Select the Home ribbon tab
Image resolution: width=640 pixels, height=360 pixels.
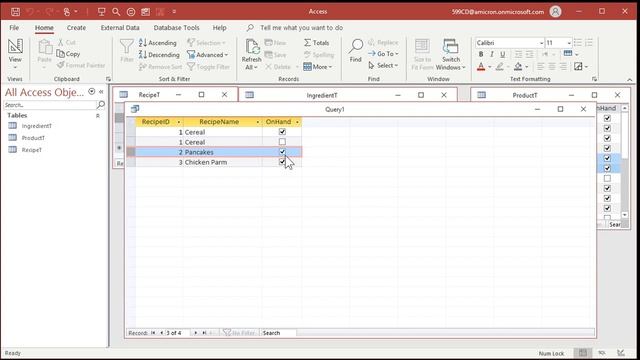44,27
